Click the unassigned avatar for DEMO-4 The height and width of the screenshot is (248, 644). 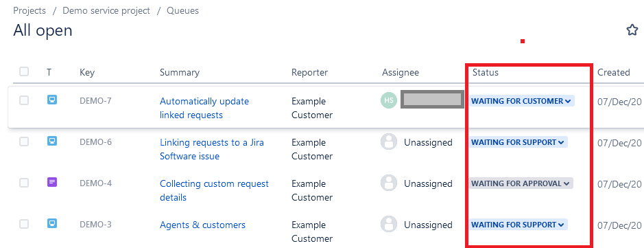389,183
